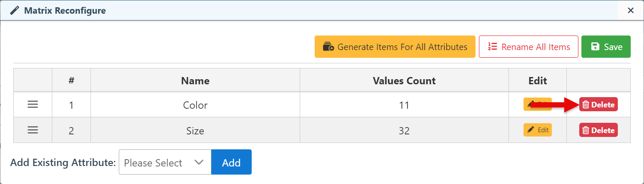Click the dropdown chevron next to Please Select
Image resolution: width=644 pixels, height=184 pixels.
coord(199,162)
